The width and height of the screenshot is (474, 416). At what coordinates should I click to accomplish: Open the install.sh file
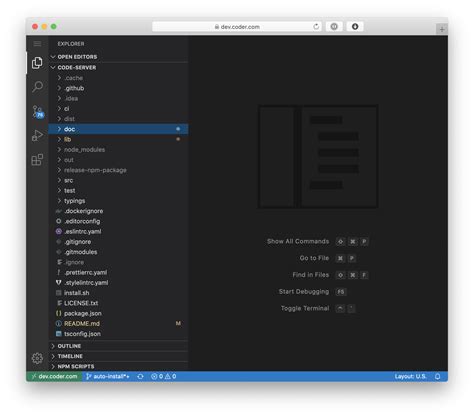tap(119, 293)
